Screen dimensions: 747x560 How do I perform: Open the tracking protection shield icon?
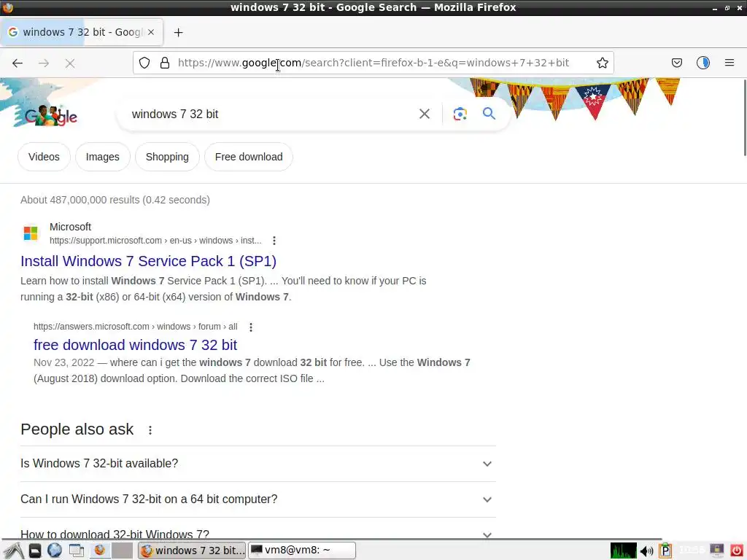point(144,63)
